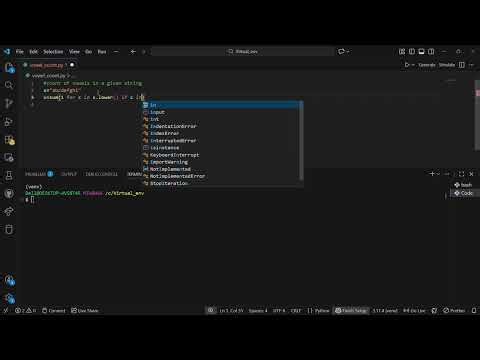This screenshot has height=360, width=480.
Task: Click the split editor right icon
Action: (x=462, y=65)
